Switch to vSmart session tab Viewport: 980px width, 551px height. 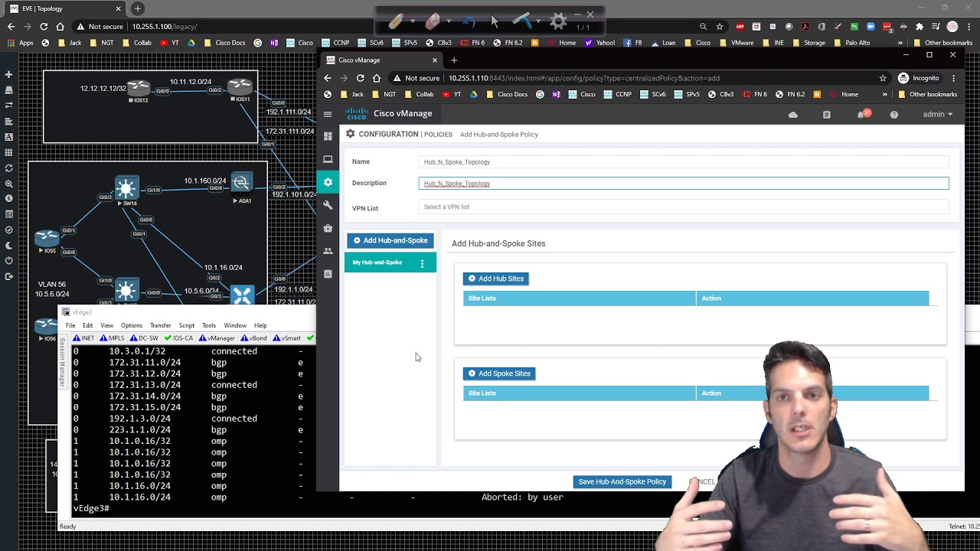(x=287, y=338)
